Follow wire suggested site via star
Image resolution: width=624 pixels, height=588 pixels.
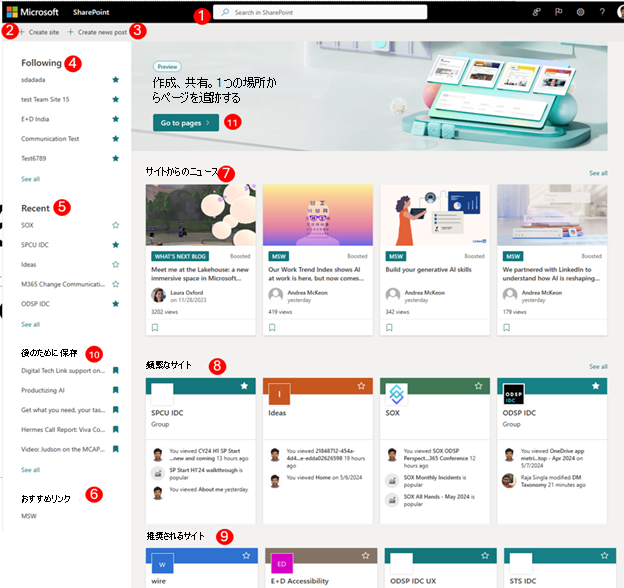tap(246, 556)
